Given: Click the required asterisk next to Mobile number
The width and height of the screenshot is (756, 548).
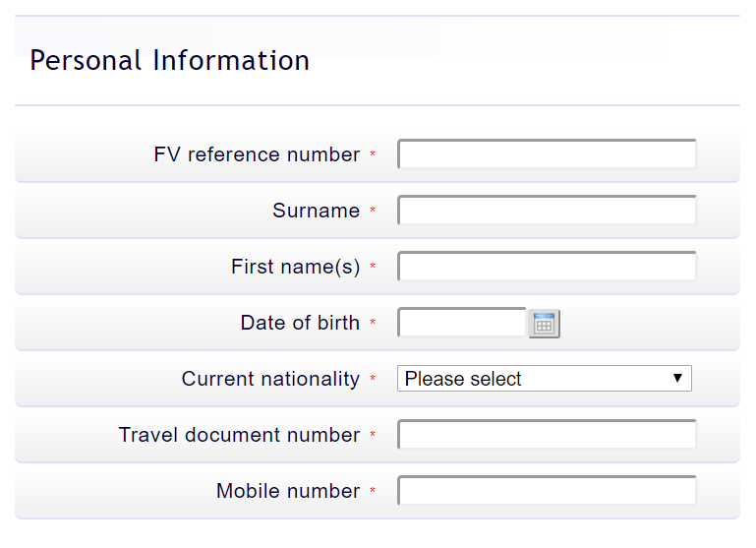Looking at the screenshot, I should tap(373, 492).
